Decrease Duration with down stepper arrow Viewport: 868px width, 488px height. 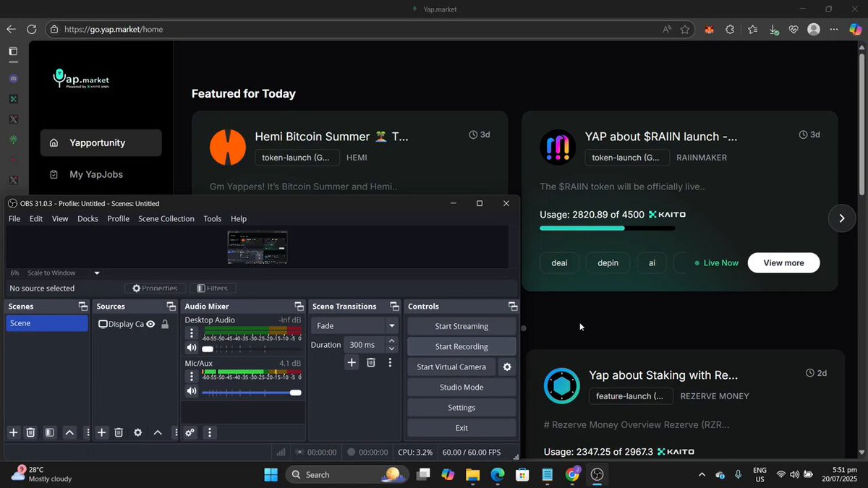[392, 348]
